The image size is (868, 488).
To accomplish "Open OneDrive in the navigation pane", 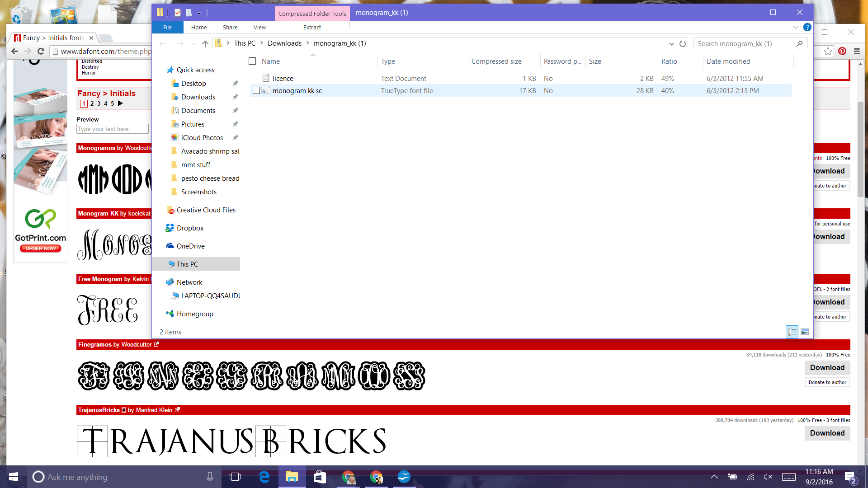I will tap(190, 246).
